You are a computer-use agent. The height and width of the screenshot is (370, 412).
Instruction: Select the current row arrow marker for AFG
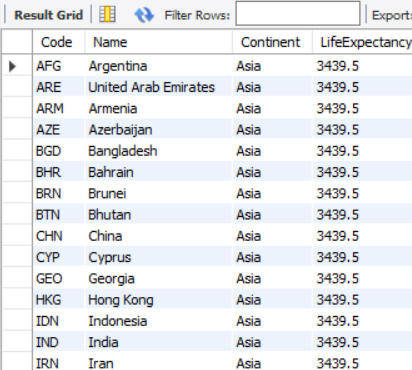(12, 66)
